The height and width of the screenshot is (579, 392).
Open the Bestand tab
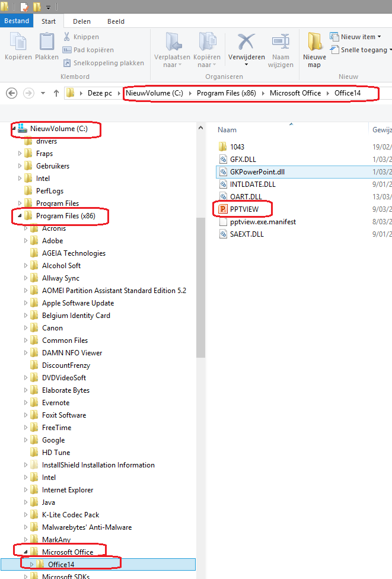[x=17, y=21]
